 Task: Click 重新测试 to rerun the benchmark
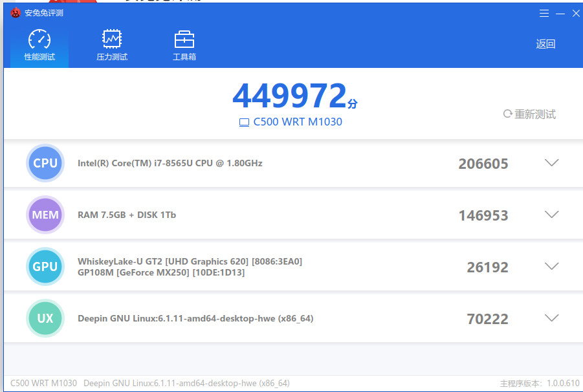(529, 114)
